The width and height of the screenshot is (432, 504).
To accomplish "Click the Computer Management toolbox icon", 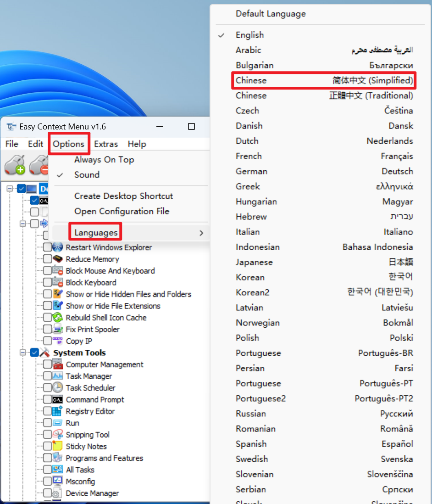I will 58,364.
